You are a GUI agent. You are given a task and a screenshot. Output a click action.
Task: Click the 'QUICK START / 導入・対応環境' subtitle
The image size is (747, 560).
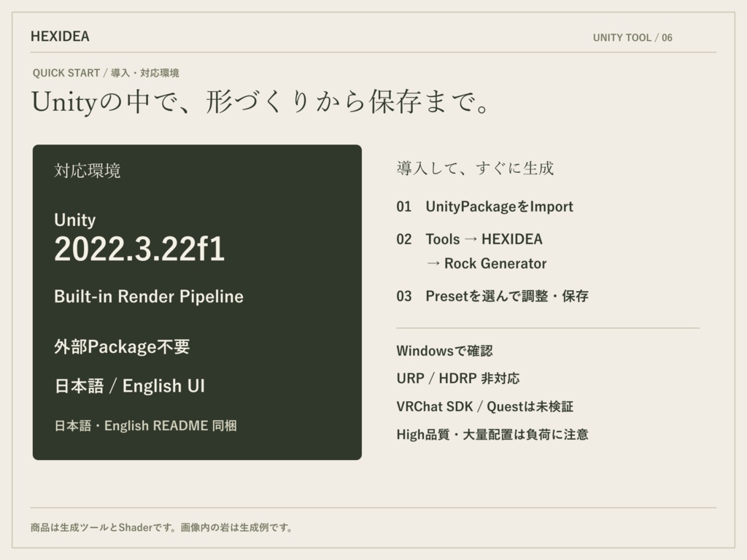106,73
